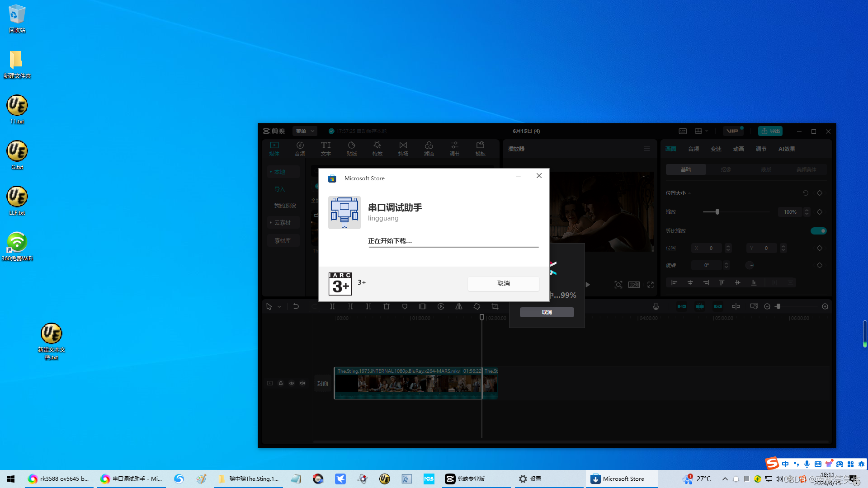Viewport: 868px width, 488px height.
Task: Select The.Sting.1973 clip in timeline
Action: click(408, 383)
